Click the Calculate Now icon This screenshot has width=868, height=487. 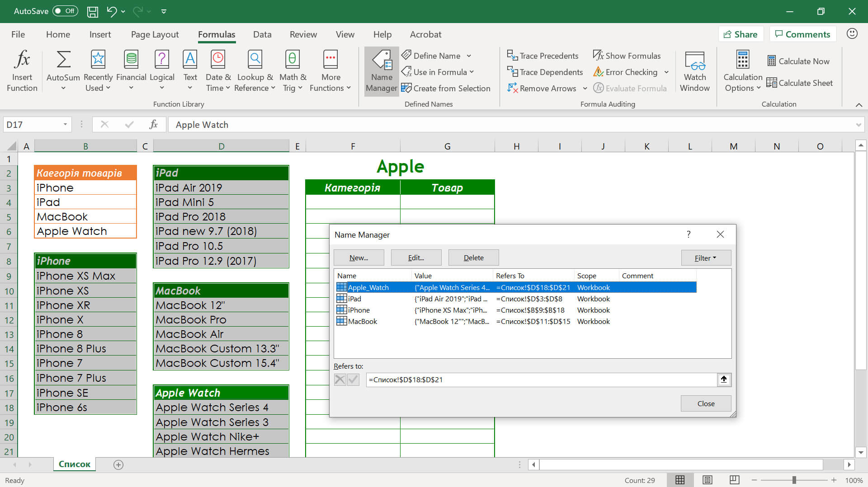point(772,61)
